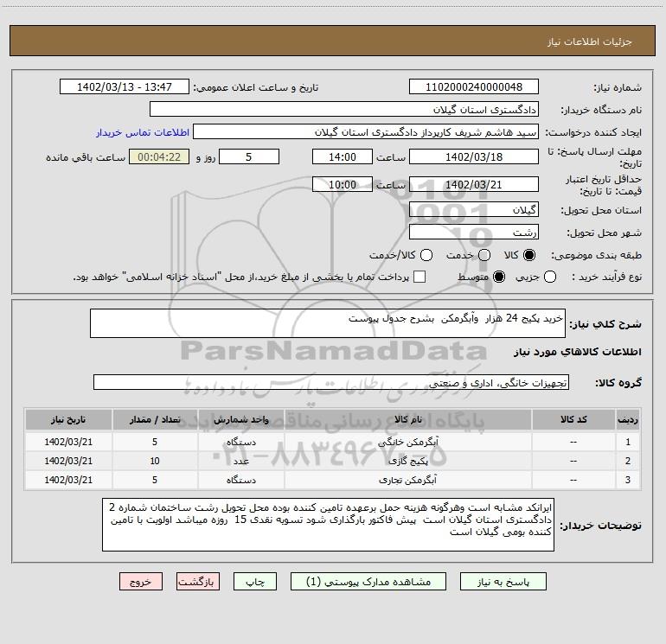Click the بازگشت back button
Image resolution: width=666 pixels, height=644 pixels.
(198, 582)
